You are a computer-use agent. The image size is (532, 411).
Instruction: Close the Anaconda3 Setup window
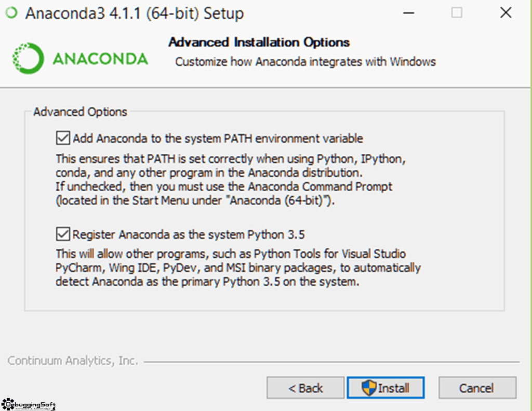tap(506, 13)
